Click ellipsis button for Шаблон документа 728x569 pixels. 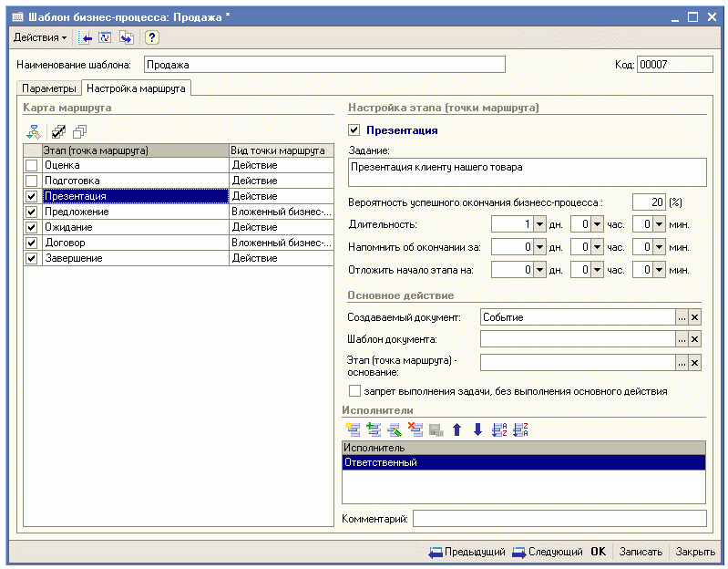coord(682,339)
